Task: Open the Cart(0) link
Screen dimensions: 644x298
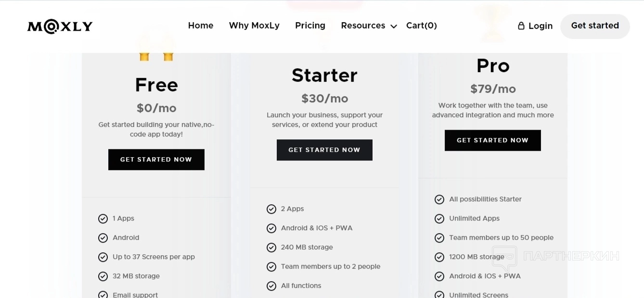Action: point(422,25)
